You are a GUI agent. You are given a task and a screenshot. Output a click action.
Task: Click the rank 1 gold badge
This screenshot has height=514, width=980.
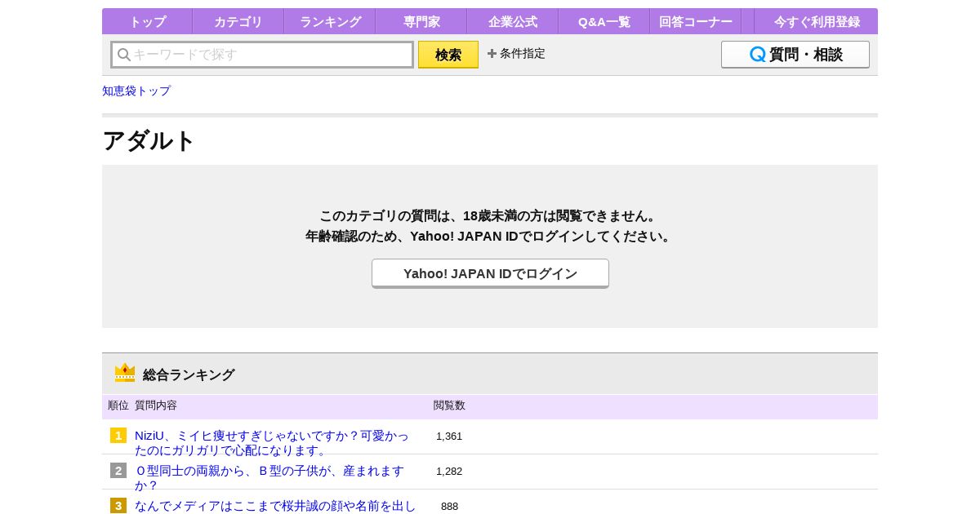tap(118, 436)
